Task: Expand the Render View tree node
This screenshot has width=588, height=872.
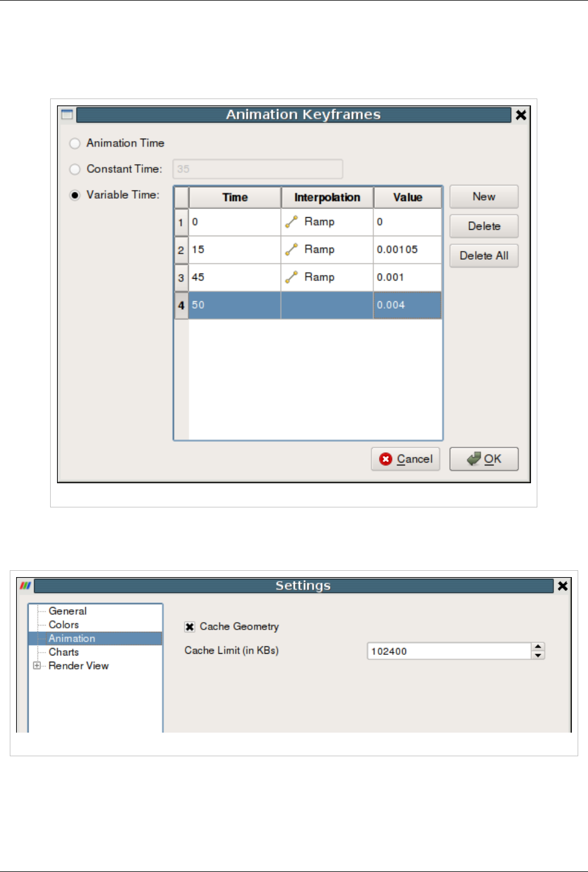Action: [37, 666]
